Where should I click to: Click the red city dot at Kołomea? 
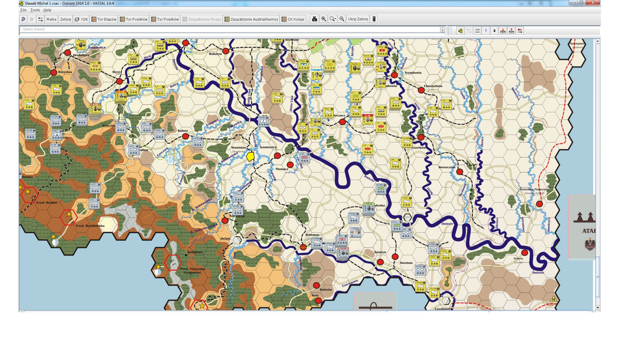pos(303,247)
